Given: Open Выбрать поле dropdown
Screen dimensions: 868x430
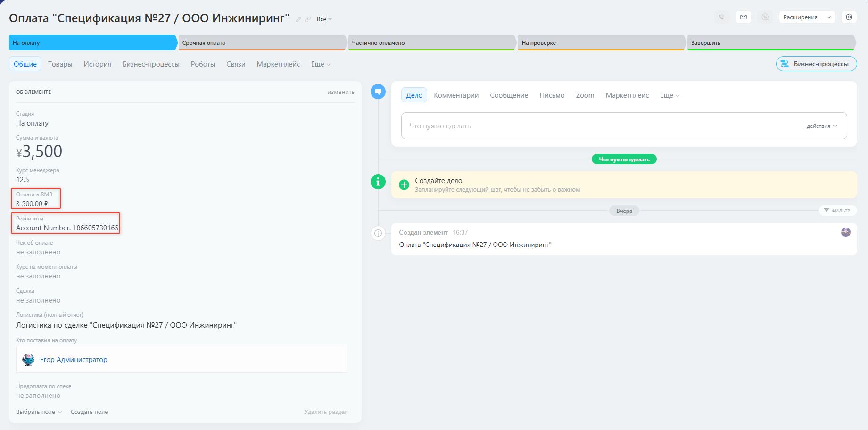Looking at the screenshot, I should click(39, 412).
